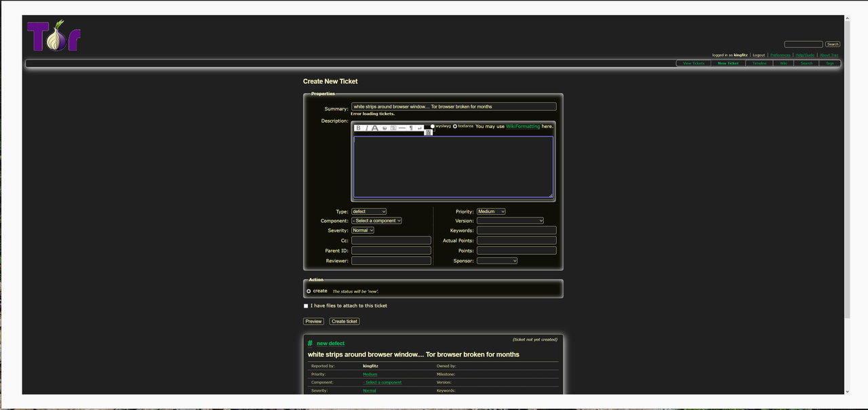Open the Sponsor dropdown
The image size is (868, 410).
coord(497,260)
